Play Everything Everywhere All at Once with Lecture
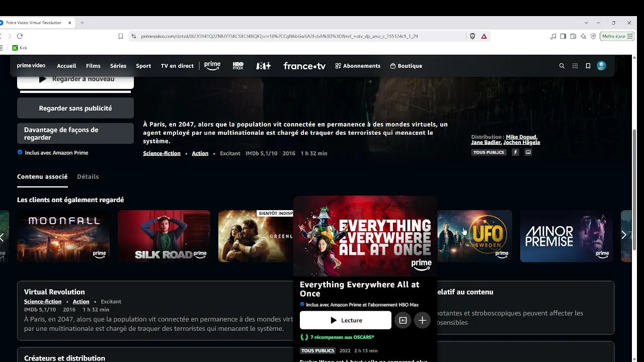The height and width of the screenshot is (362, 644). click(346, 320)
